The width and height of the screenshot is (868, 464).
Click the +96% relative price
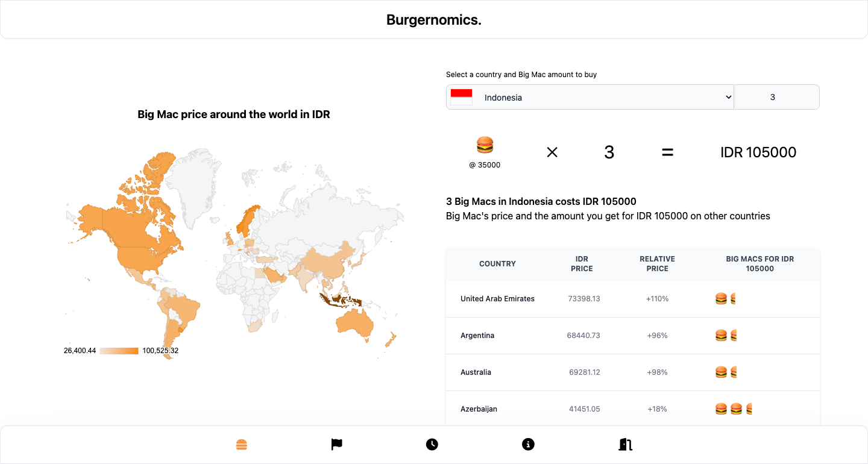click(657, 336)
